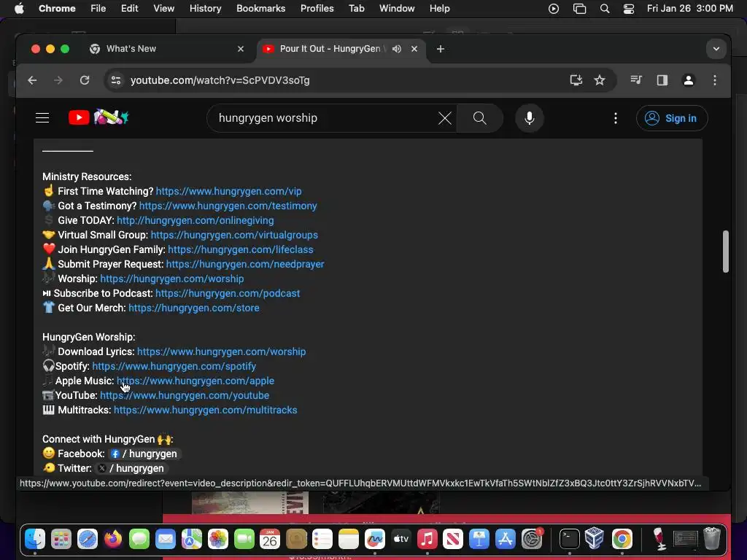The image size is (747, 560).
Task: View site information icon in address bar
Action: (x=116, y=80)
